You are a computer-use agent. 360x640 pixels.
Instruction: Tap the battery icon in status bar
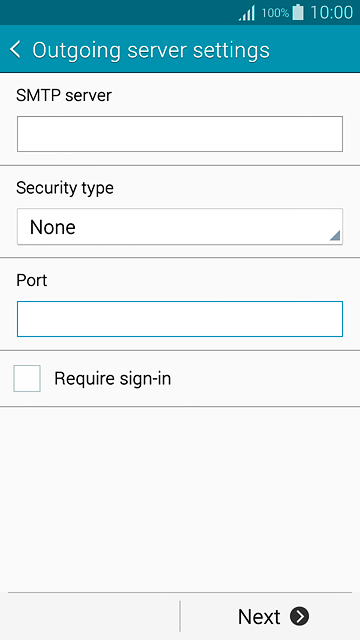(298, 12)
